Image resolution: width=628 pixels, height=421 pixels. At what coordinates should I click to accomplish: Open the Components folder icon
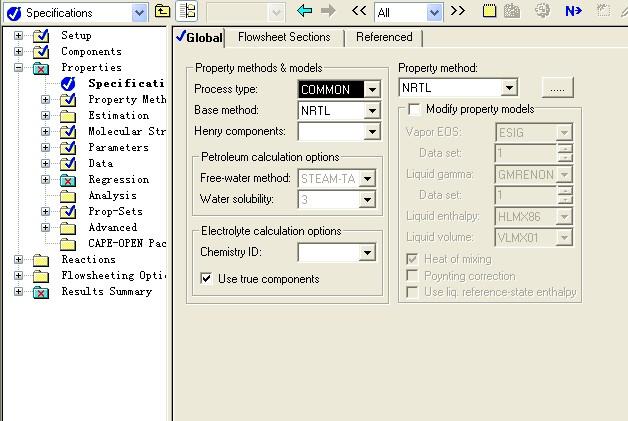[41, 52]
